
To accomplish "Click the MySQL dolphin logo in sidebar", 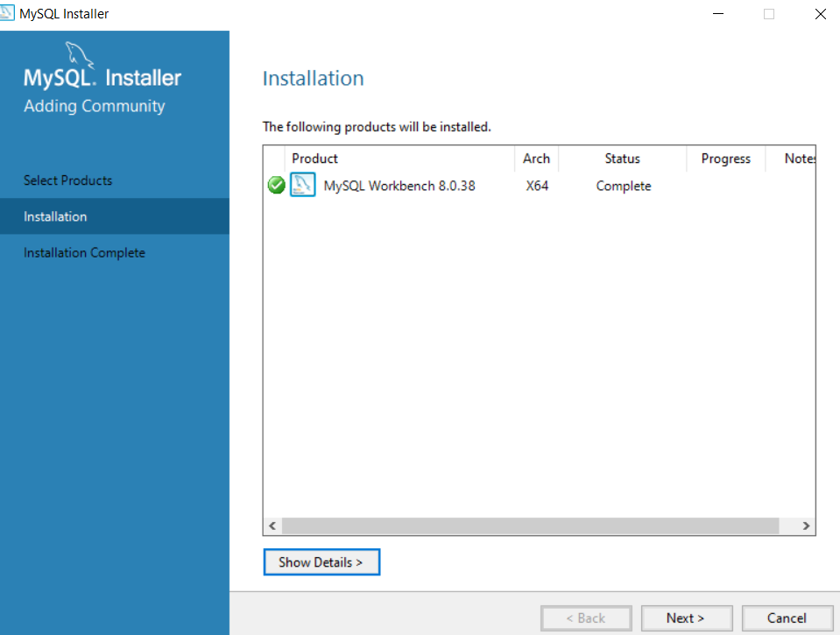I will [80, 55].
